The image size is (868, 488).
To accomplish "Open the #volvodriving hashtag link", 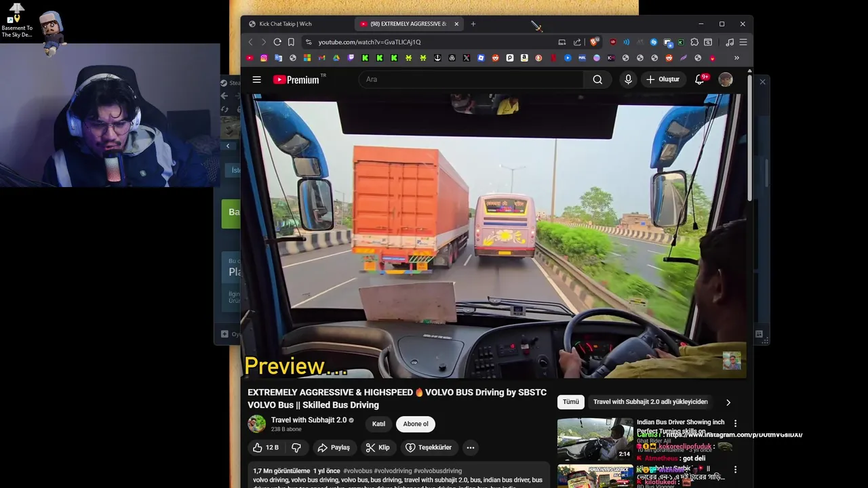I will (393, 471).
